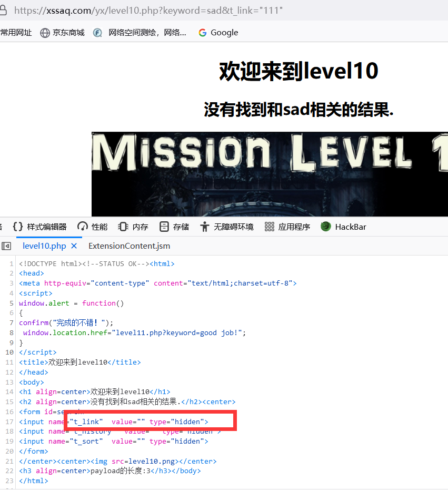Image resolution: width=448 pixels, height=490 pixels.
Task: Click line number 5 in gutter
Action: tap(11, 303)
